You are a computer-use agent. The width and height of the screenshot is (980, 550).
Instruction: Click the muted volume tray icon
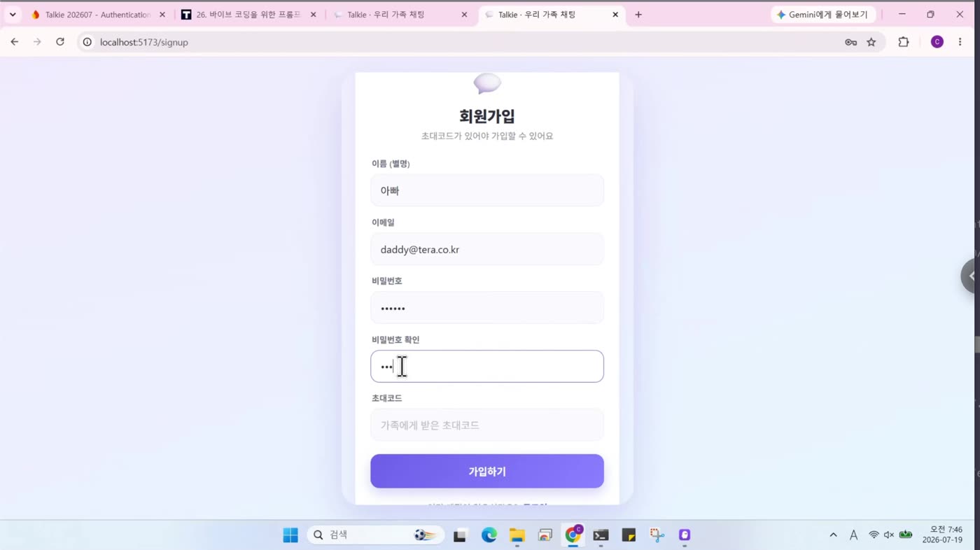click(889, 535)
